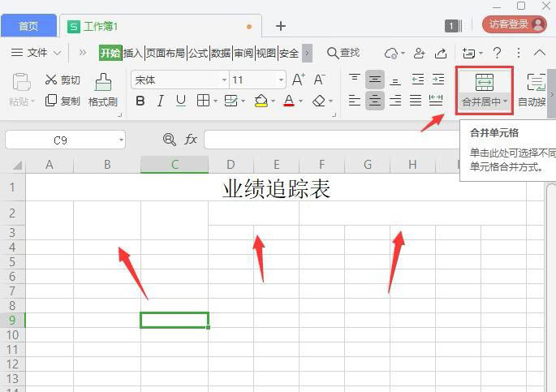The width and height of the screenshot is (556, 392).
Task: Open the font name 宋体 dropdown
Action: coord(224,80)
